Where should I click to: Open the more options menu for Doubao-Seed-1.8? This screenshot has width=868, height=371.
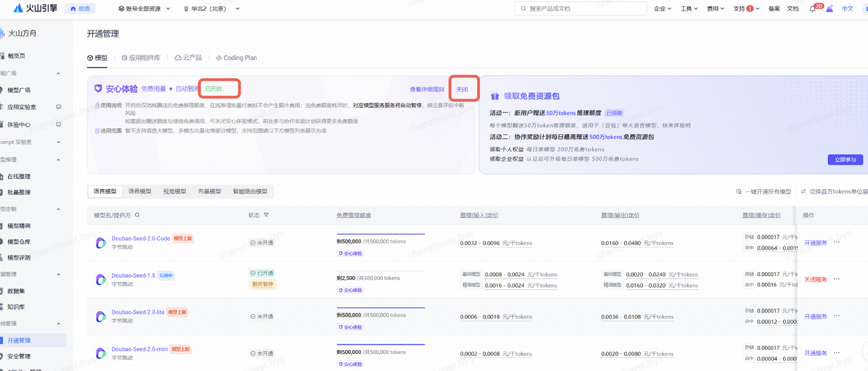pyautogui.click(x=836, y=279)
